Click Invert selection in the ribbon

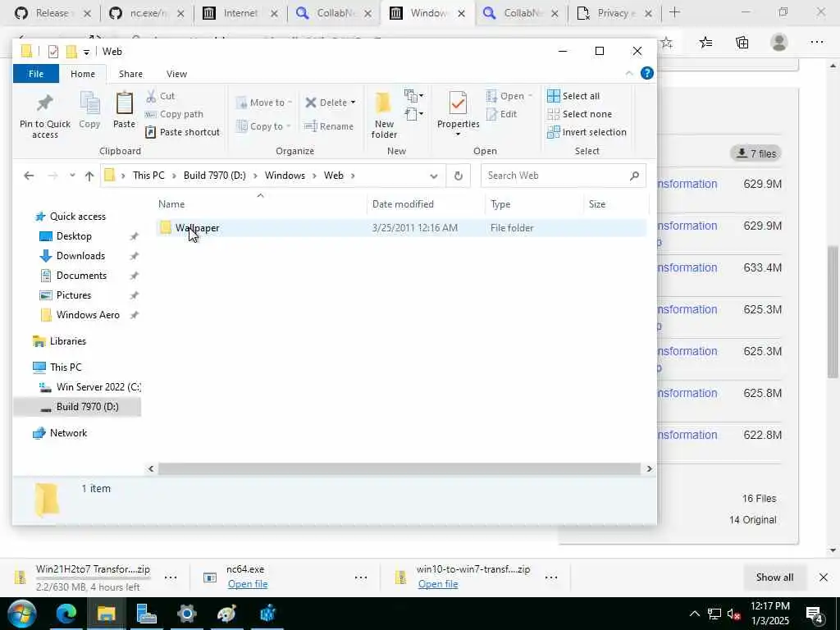(x=587, y=132)
